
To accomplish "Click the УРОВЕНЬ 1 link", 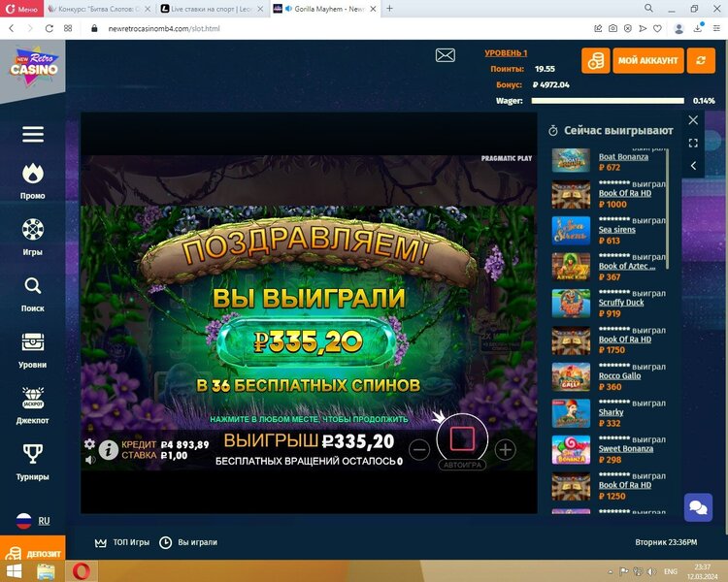I will point(506,53).
